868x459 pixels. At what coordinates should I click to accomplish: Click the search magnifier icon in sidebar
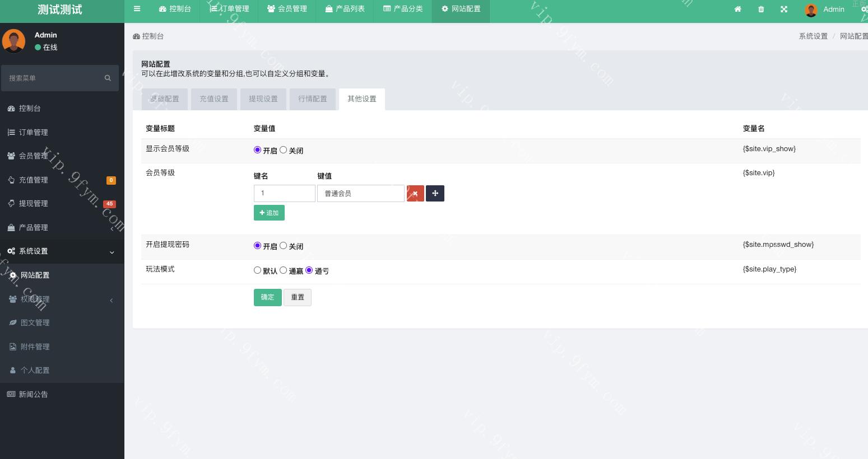pos(108,78)
